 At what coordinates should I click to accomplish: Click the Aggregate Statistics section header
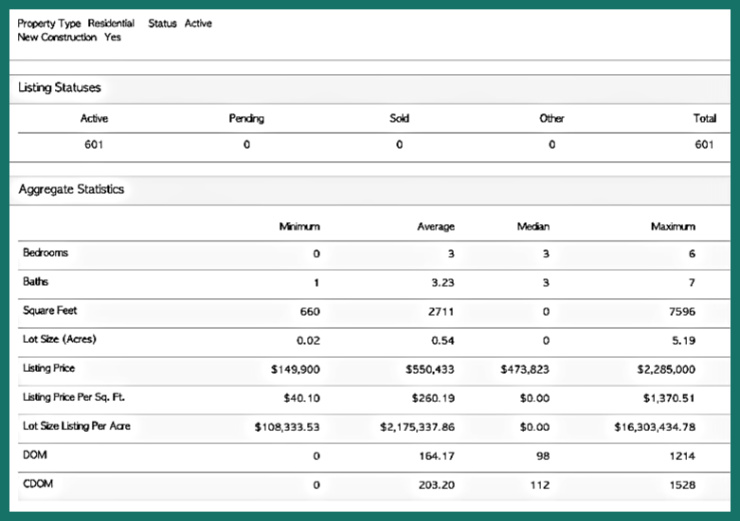tap(70, 189)
